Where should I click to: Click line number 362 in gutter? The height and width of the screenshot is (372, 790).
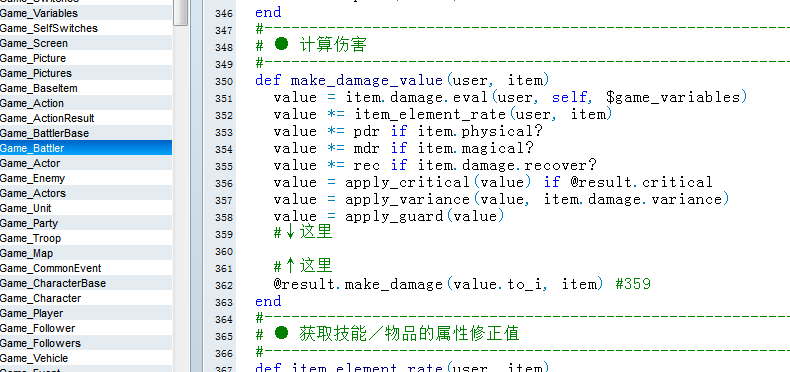(224, 286)
